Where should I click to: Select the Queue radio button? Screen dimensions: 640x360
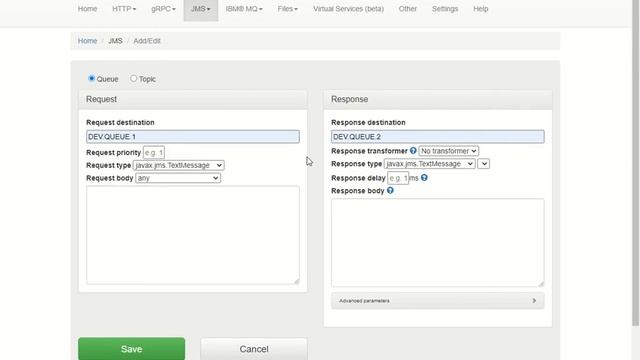[x=91, y=78]
